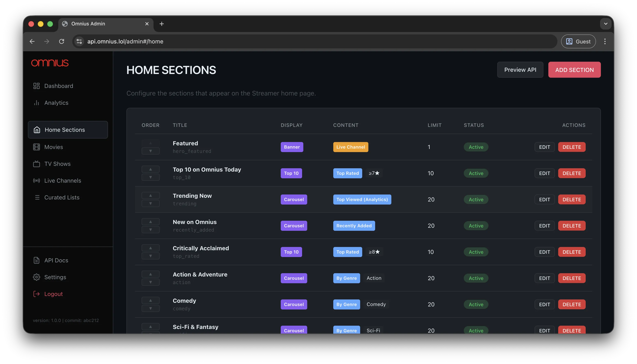Select the TV Shows icon
Image resolution: width=637 pixels, height=364 pixels.
tap(37, 164)
